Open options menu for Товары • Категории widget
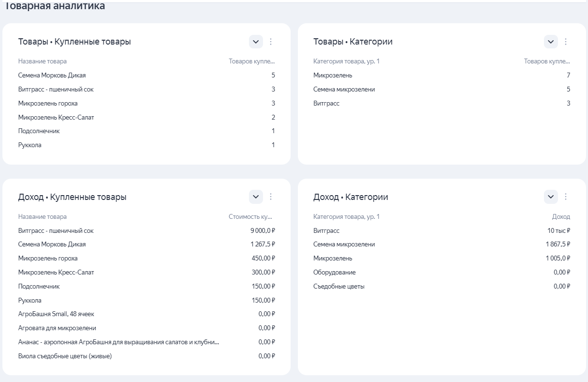Image resolution: width=588 pixels, height=382 pixels. pos(566,42)
